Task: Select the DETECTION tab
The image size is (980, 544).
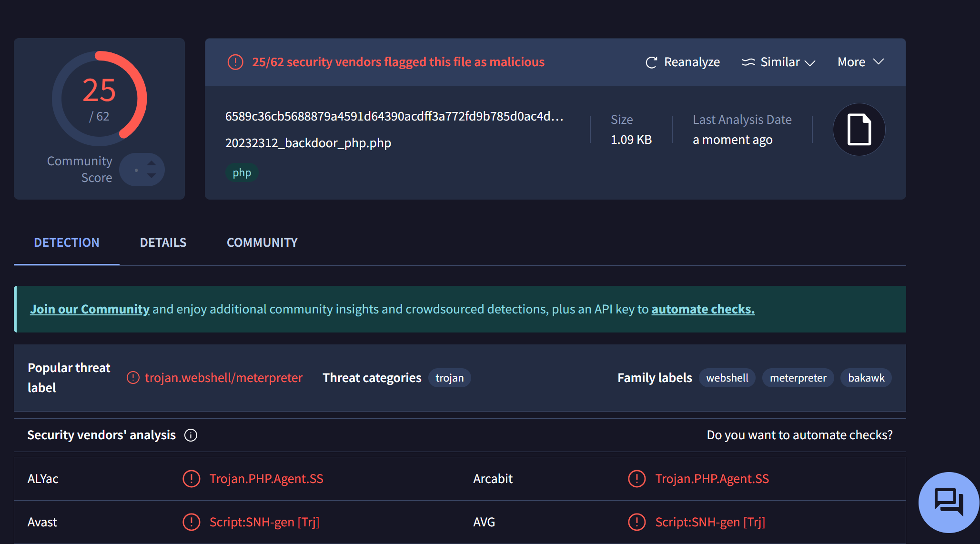Action: 67,242
